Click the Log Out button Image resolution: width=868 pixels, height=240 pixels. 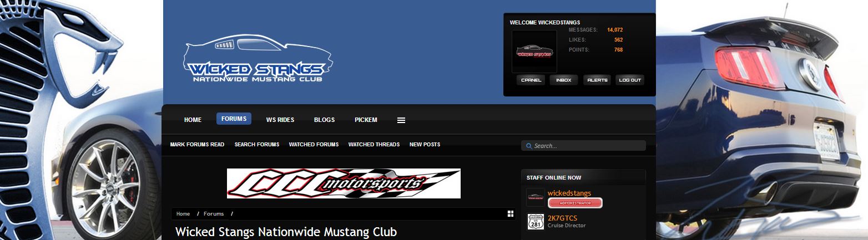(x=630, y=80)
